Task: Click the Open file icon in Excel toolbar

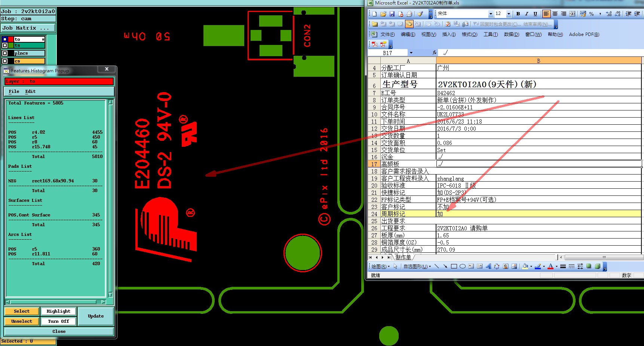Action: pyautogui.click(x=383, y=14)
